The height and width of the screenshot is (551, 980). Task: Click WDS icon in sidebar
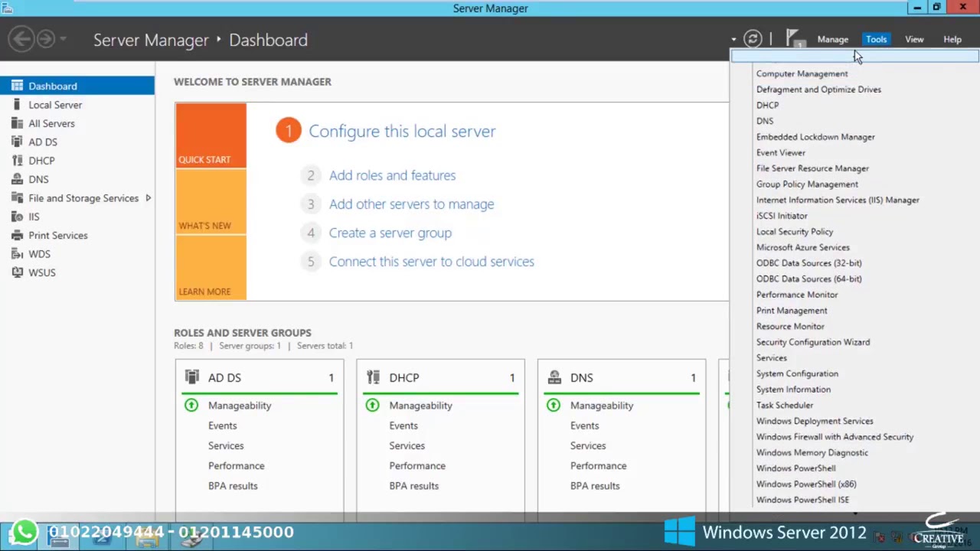tap(17, 254)
